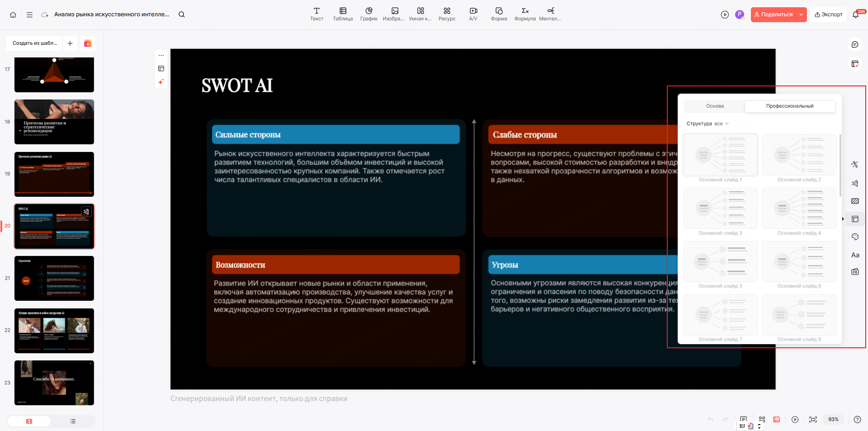Open the Форма (Shape) tool
This screenshot has width=868, height=431.
point(499,14)
